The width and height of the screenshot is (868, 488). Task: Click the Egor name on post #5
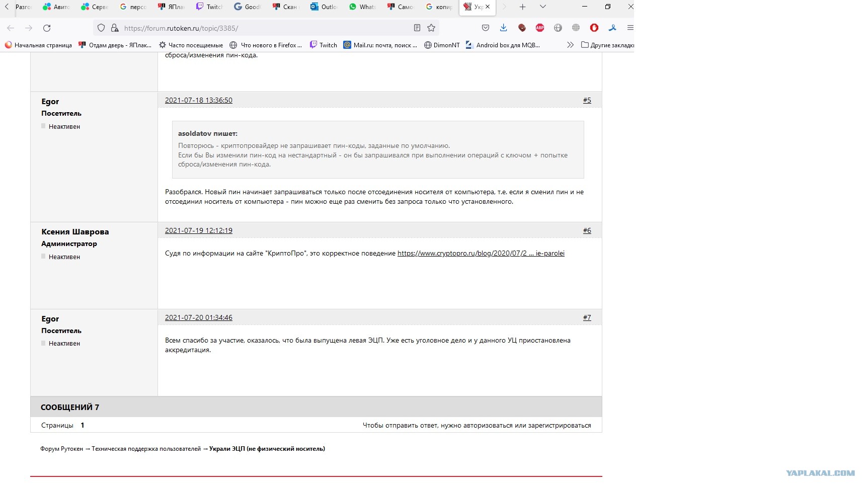[50, 101]
